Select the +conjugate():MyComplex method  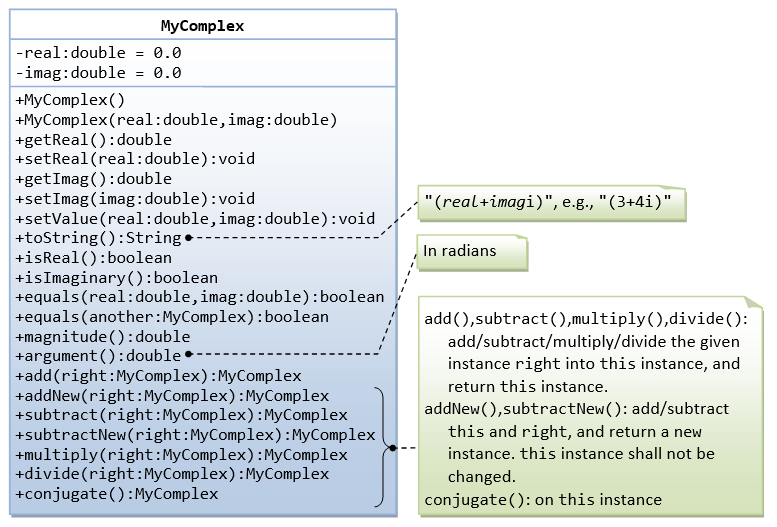pyautogui.click(x=117, y=494)
